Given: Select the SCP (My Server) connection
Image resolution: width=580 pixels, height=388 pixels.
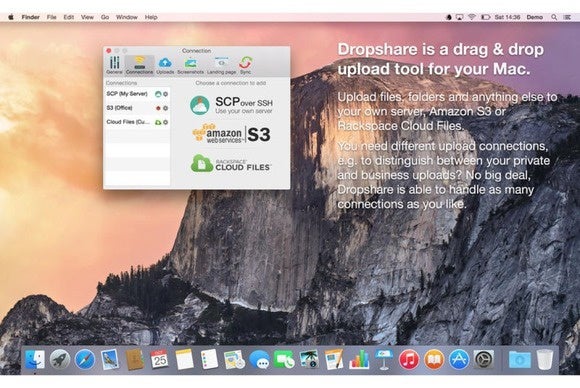Looking at the screenshot, I should coord(137,94).
